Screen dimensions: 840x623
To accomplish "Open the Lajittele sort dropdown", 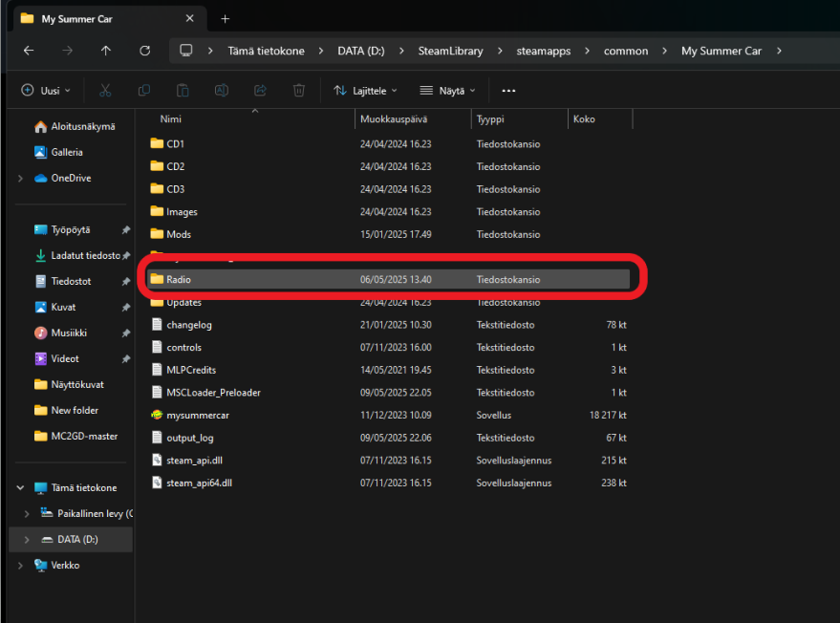I will 365,91.
